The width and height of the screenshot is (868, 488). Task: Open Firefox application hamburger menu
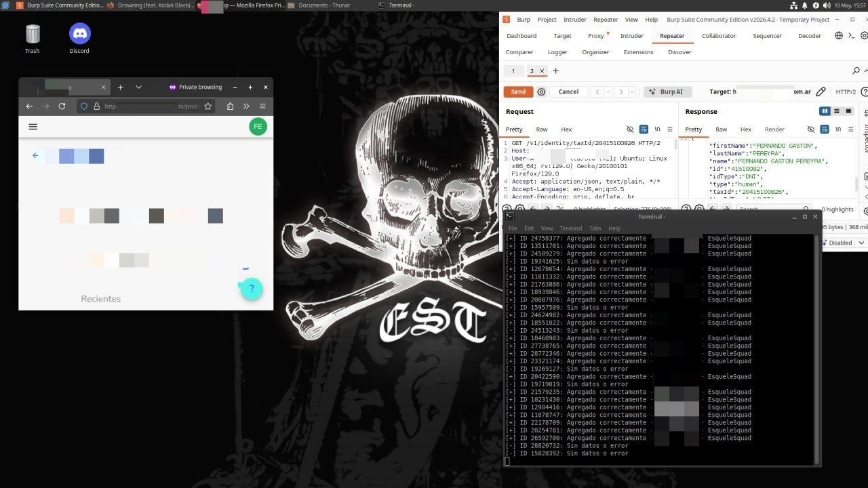click(262, 106)
